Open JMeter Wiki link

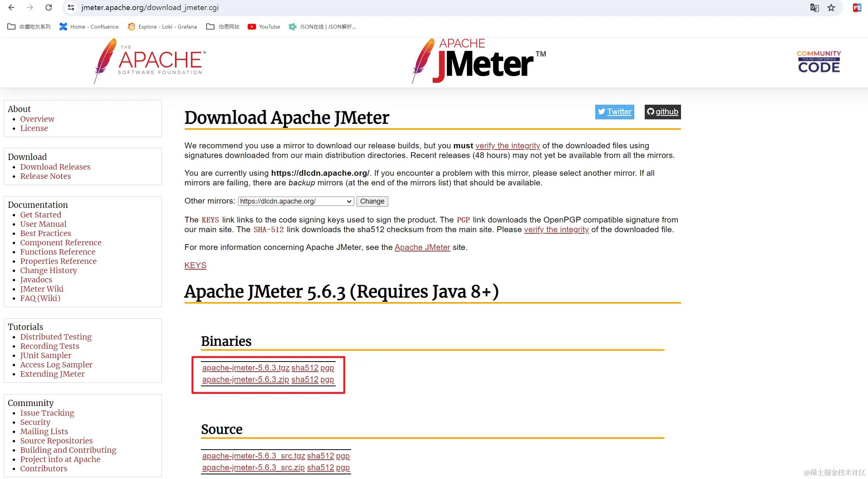pyautogui.click(x=42, y=289)
